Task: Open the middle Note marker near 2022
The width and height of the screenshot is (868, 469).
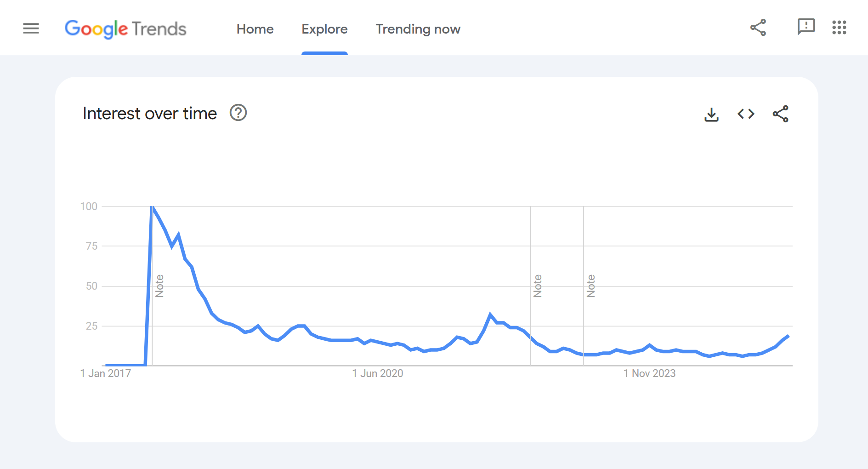Action: pos(537,285)
